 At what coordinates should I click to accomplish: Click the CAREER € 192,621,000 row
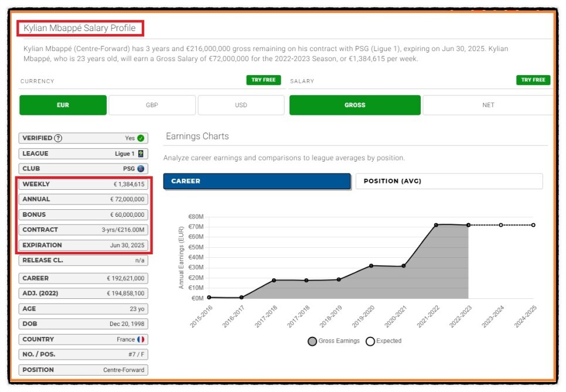pyautogui.click(x=83, y=278)
